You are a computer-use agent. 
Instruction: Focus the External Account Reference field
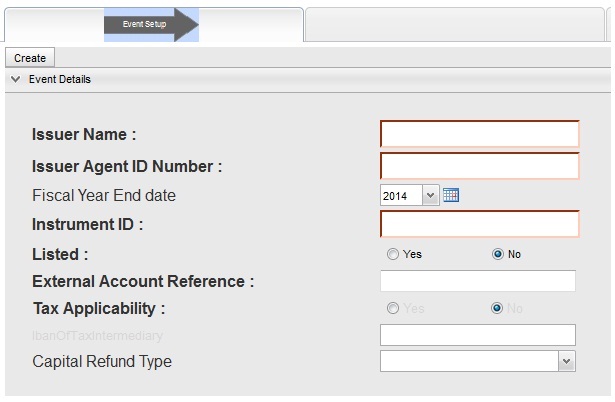(x=478, y=281)
